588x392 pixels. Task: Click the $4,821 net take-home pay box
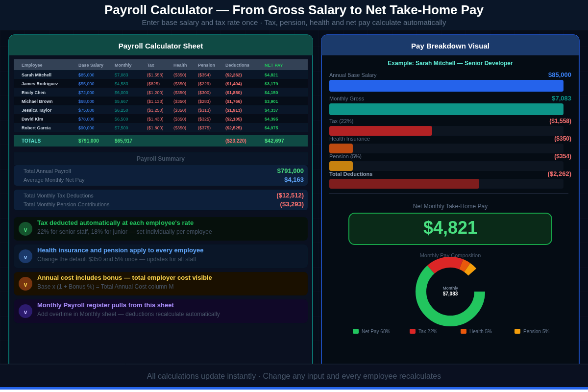(x=450, y=228)
